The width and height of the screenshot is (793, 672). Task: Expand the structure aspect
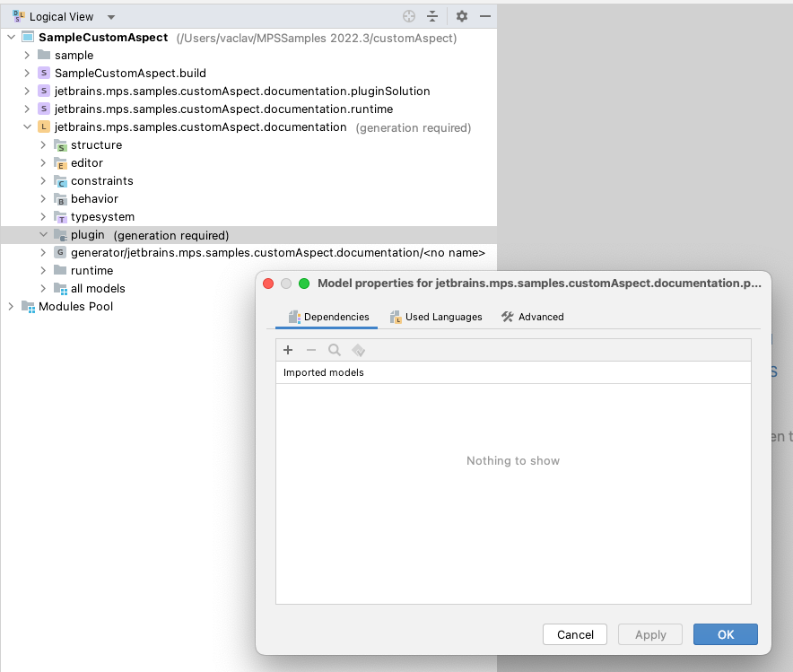click(x=43, y=144)
